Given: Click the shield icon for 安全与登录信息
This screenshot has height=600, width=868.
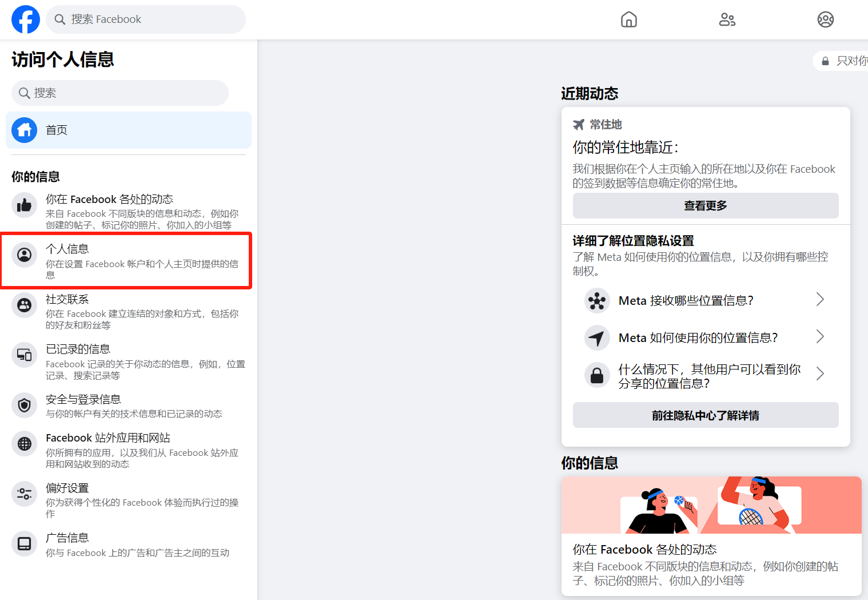Looking at the screenshot, I should pos(25,405).
